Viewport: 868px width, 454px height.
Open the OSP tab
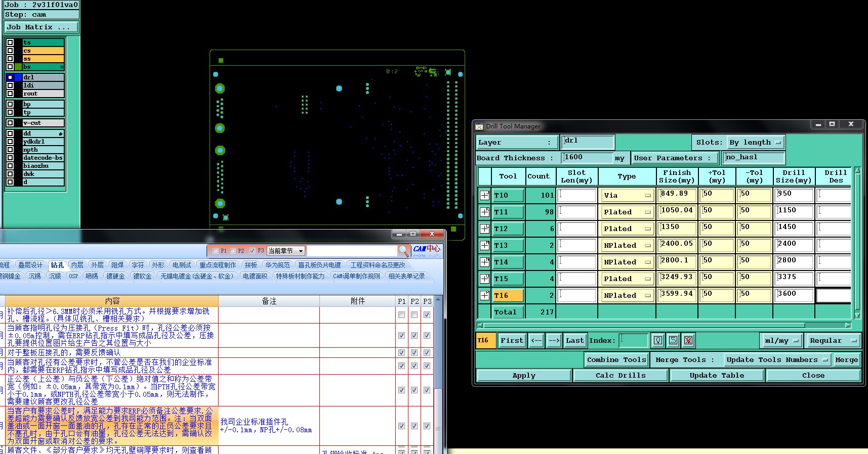(x=73, y=276)
